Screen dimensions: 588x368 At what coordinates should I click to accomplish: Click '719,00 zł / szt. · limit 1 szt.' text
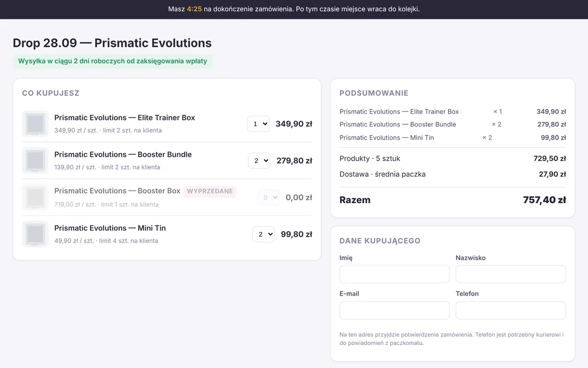106,204
